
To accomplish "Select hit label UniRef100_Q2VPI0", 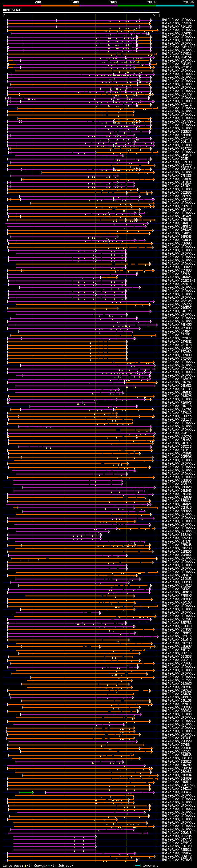I will pyautogui.click(x=177, y=843).
